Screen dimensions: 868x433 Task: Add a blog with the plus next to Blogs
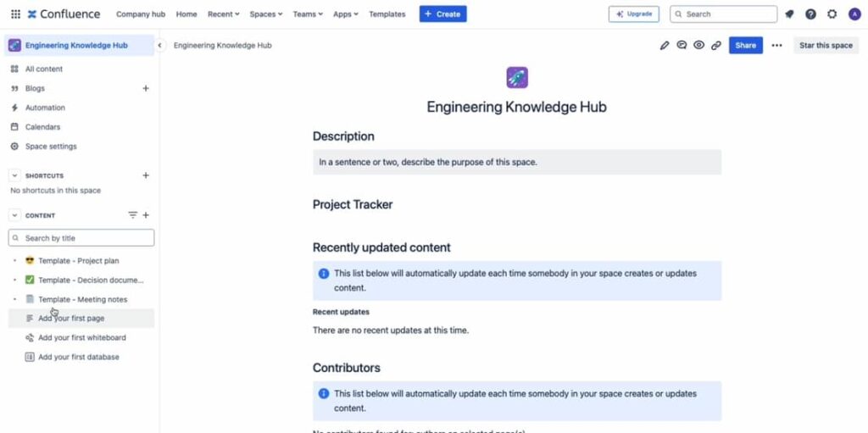coord(146,88)
